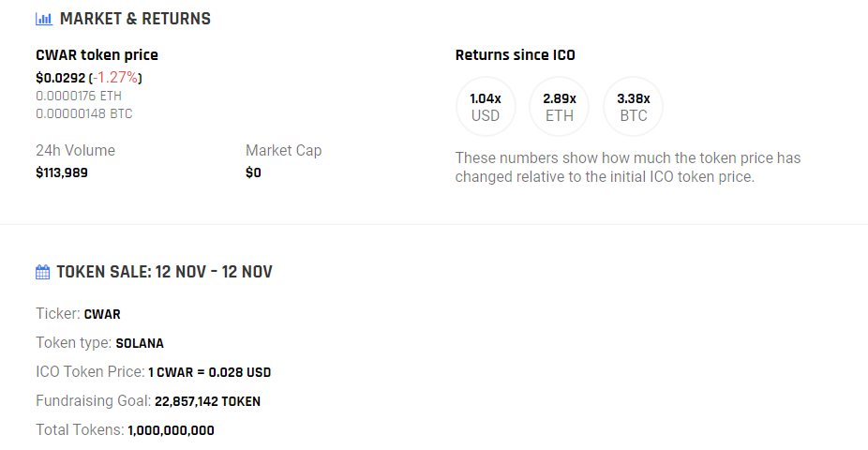
Task: Click the Market & Returns section title
Action: (135, 19)
